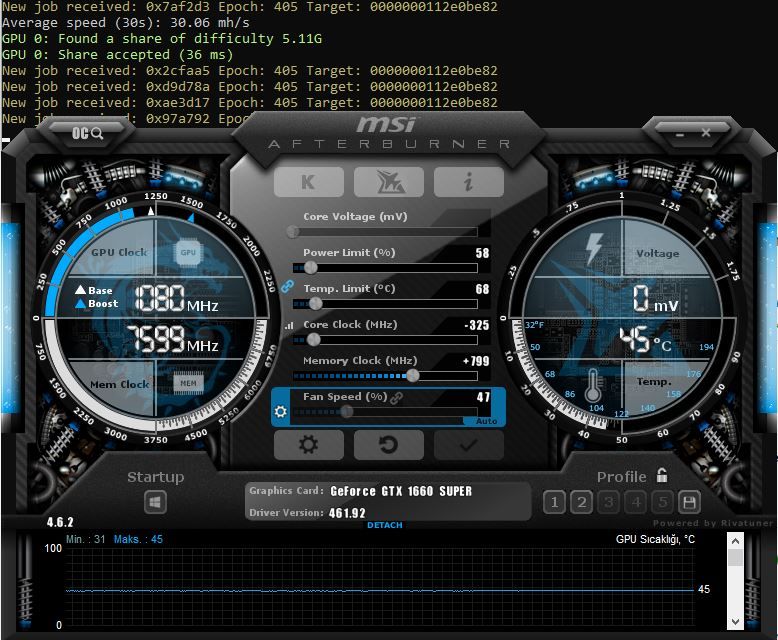Click the Maks. : 45 graph value
The height and width of the screenshot is (640, 778).
tap(138, 539)
